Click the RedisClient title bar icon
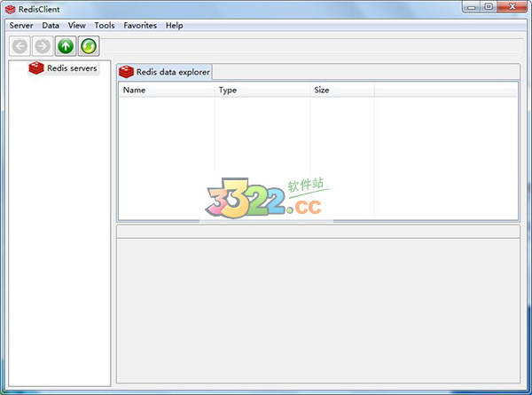 (10, 9)
